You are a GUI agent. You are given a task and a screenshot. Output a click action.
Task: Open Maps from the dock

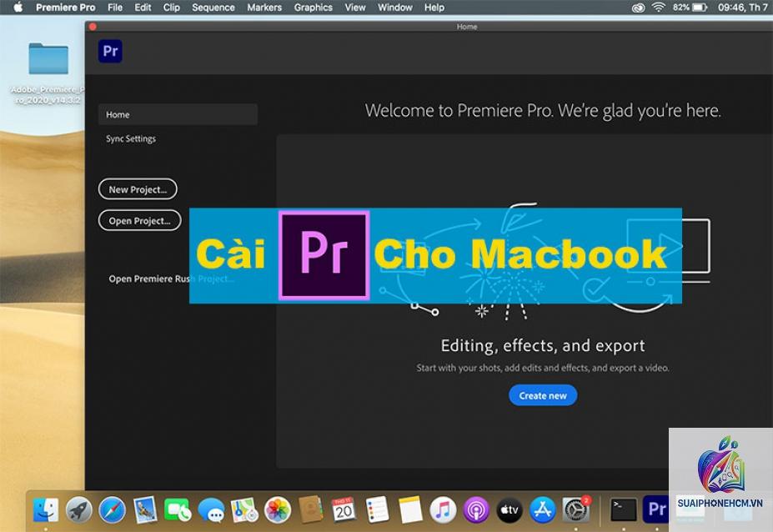pos(244,509)
